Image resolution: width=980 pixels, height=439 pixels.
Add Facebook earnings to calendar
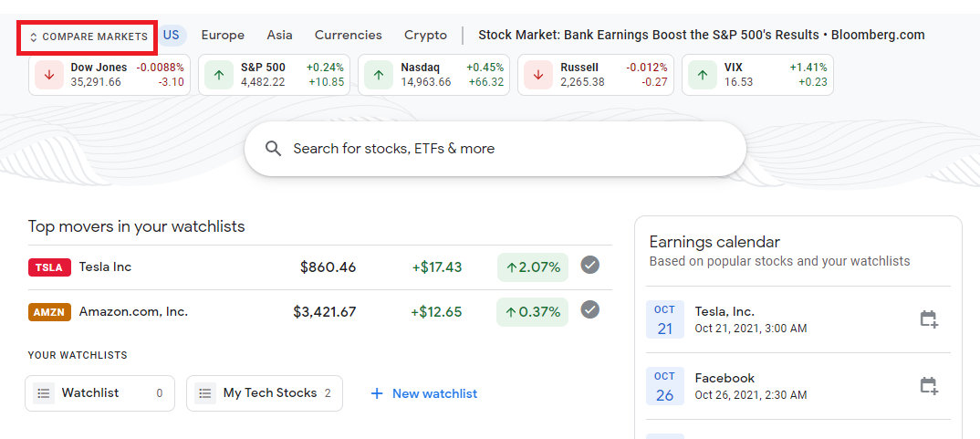930,386
